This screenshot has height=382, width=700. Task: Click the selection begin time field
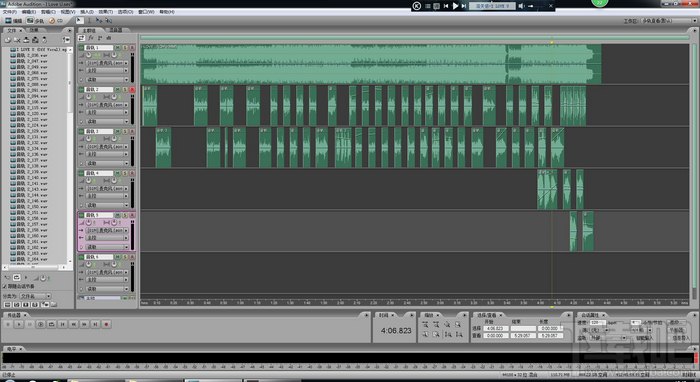click(495, 328)
